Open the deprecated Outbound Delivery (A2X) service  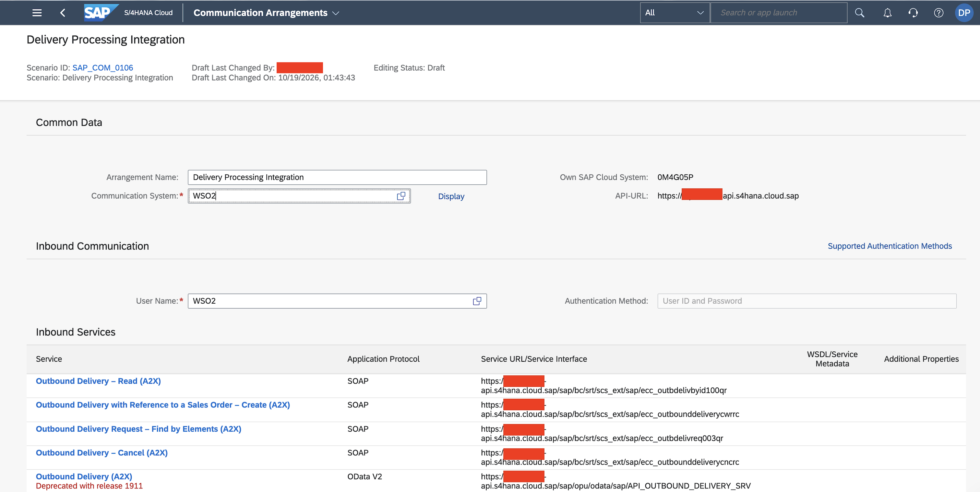(84, 476)
